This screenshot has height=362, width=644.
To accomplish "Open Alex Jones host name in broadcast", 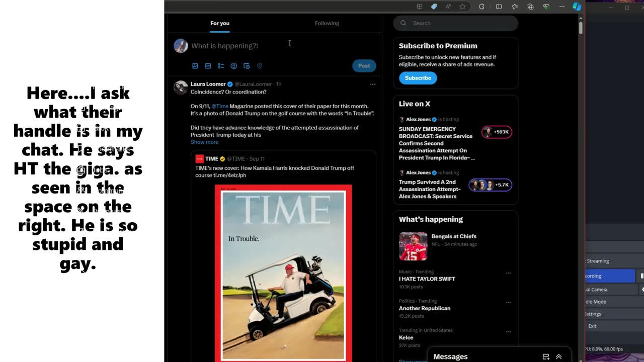I will [x=418, y=119].
